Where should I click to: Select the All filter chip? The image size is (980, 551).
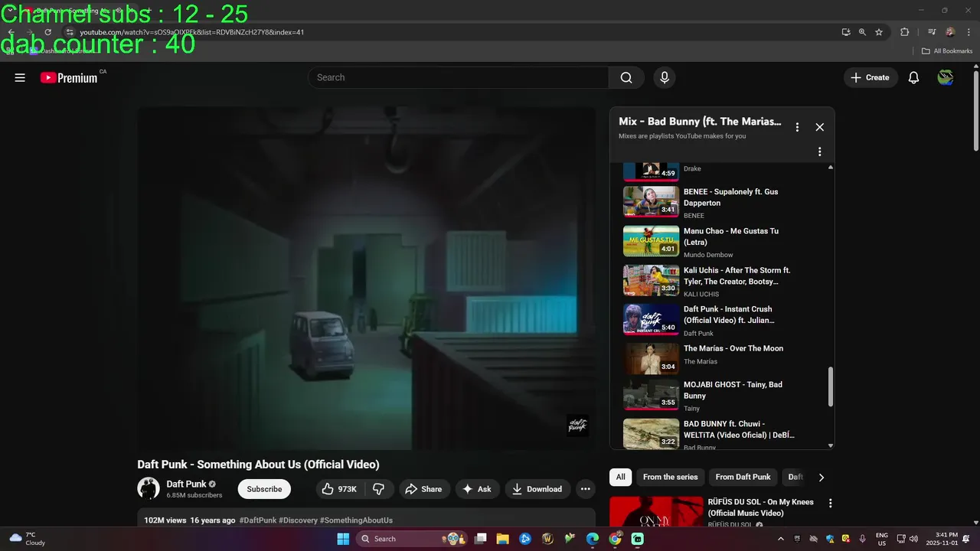click(x=620, y=477)
